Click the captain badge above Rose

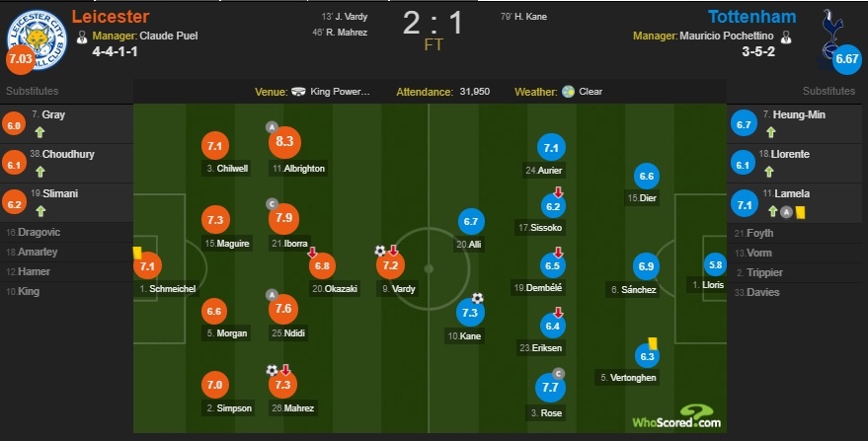[558, 373]
